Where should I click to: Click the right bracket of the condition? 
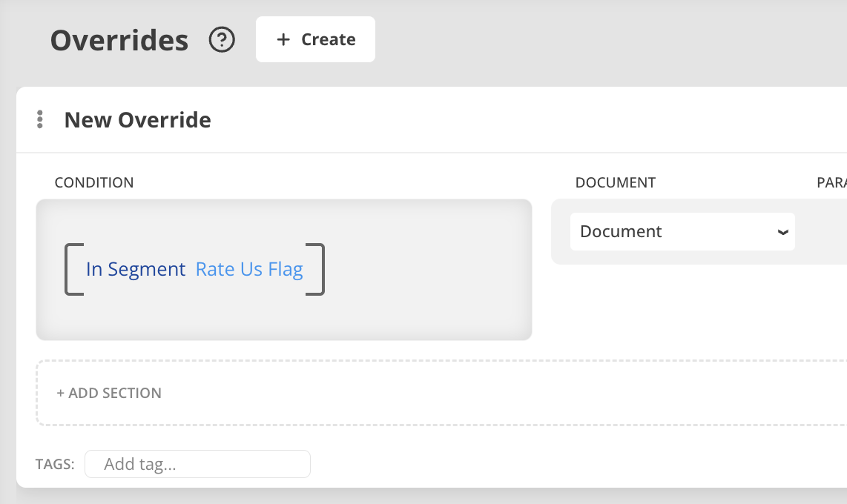point(317,269)
